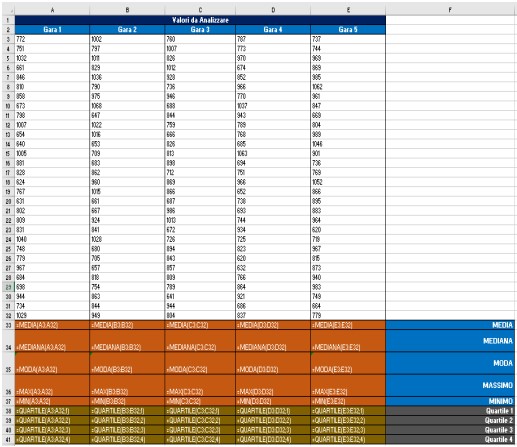This screenshot has height=447, width=517.
Task: Select the cell with value 1037
Action: pyautogui.click(x=273, y=106)
